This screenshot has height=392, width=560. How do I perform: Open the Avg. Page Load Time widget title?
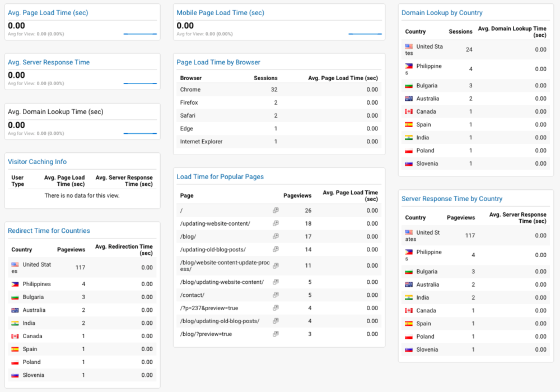tap(48, 13)
